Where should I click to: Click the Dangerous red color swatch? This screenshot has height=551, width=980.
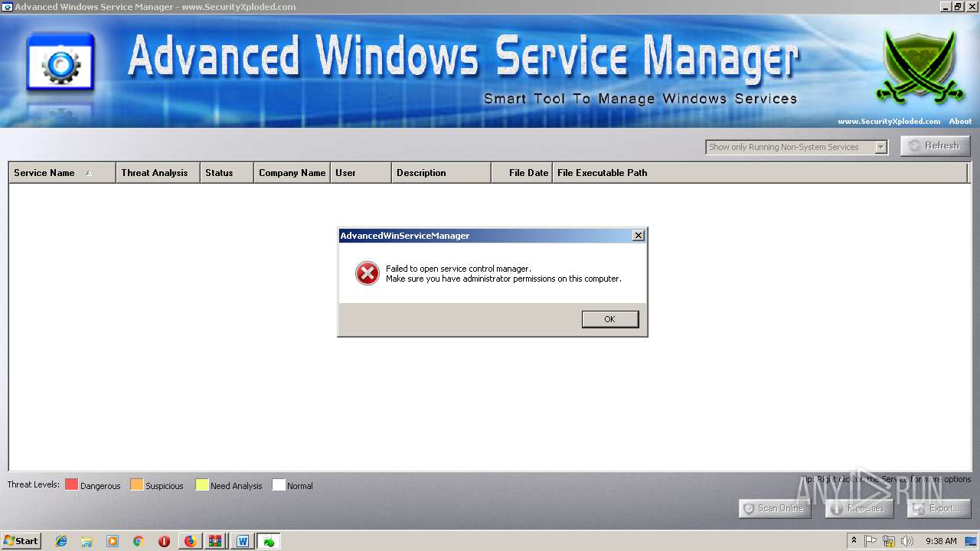pyautogui.click(x=71, y=484)
